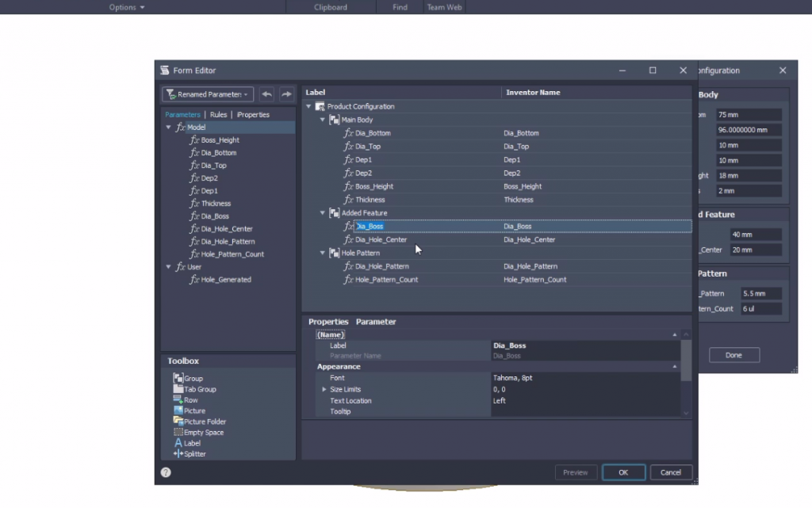Image resolution: width=812 pixels, height=508 pixels.
Task: Switch to the iProperties tab
Action: click(253, 115)
